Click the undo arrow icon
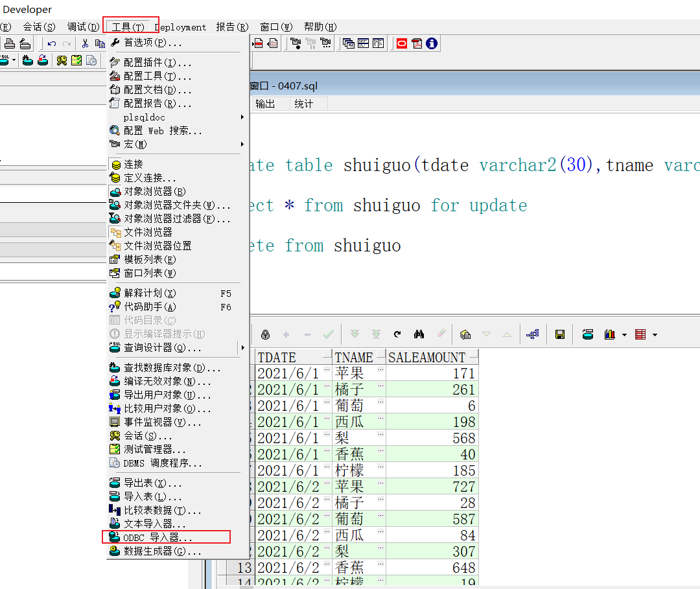The image size is (700, 589). point(52,43)
